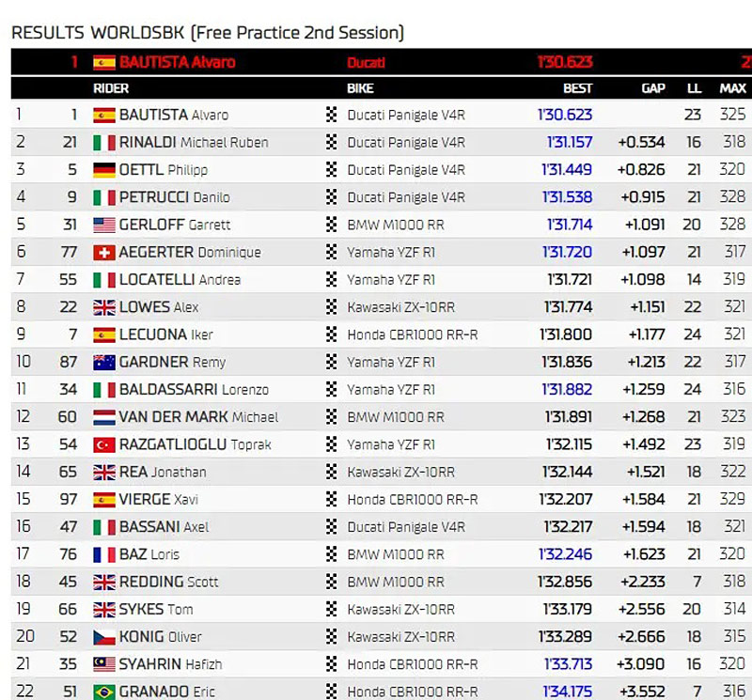
Task: Click the Dutch flag beside VAN DER MARK
Action: [x=104, y=417]
